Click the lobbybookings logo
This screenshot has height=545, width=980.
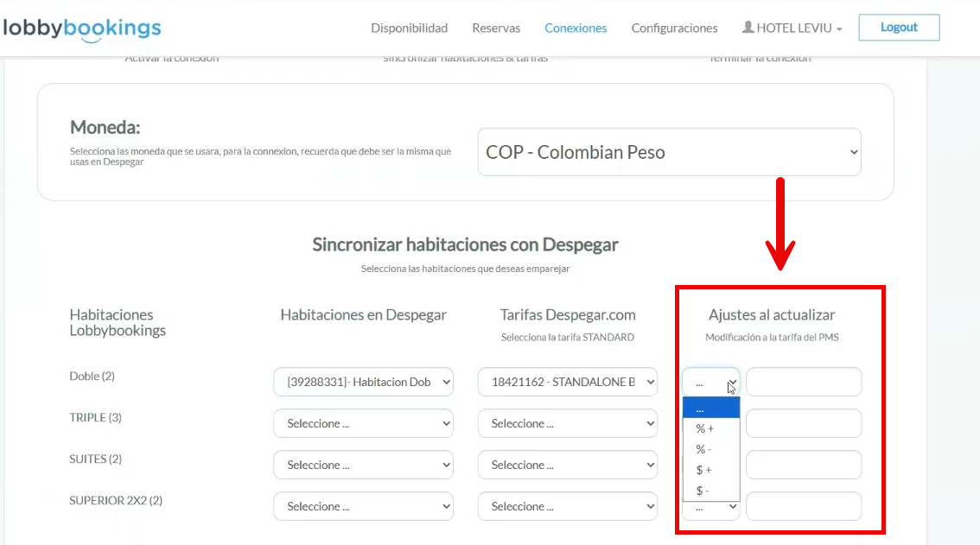coord(82,29)
